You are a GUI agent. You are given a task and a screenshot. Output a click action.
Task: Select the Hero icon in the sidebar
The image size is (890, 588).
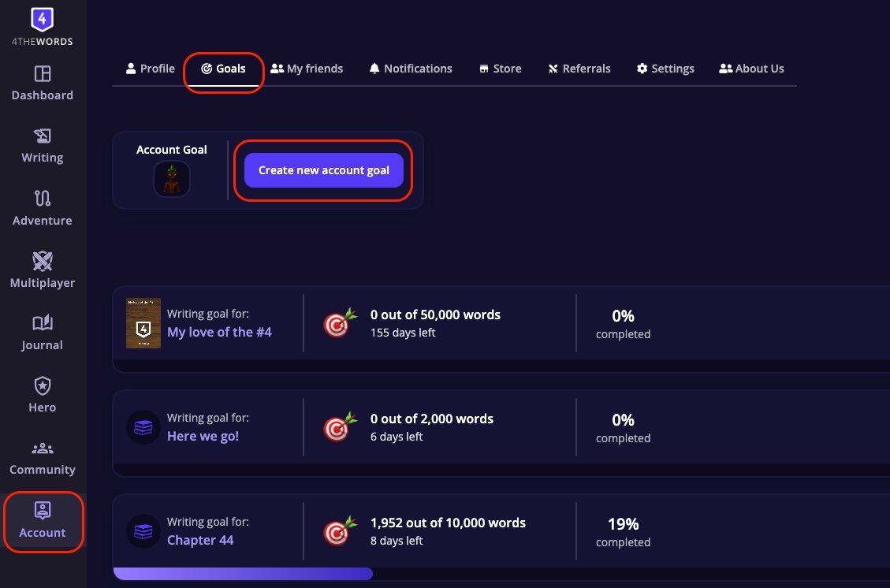(x=42, y=388)
